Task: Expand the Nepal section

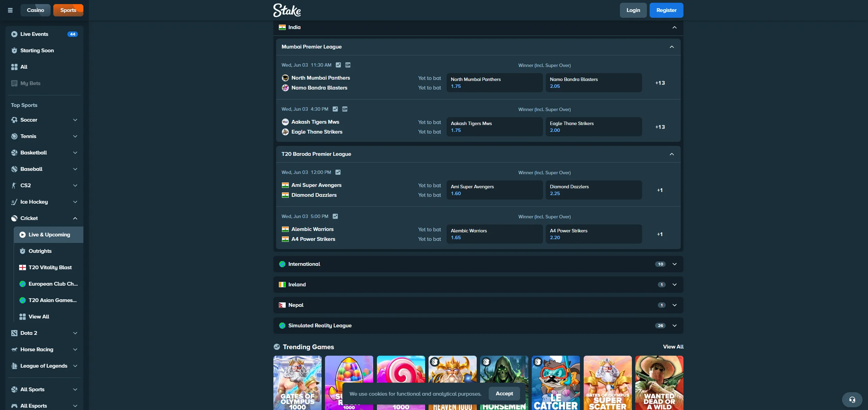Action: tap(675, 305)
